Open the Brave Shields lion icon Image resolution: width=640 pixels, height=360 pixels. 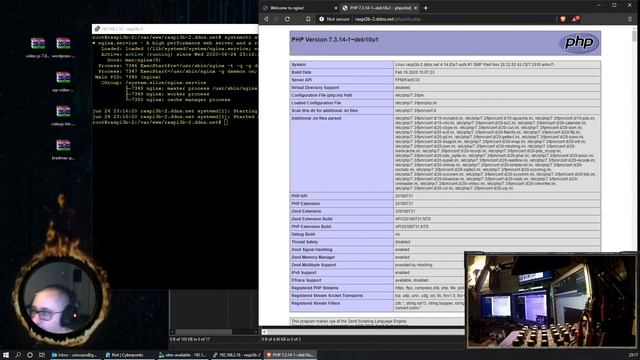tap(563, 19)
